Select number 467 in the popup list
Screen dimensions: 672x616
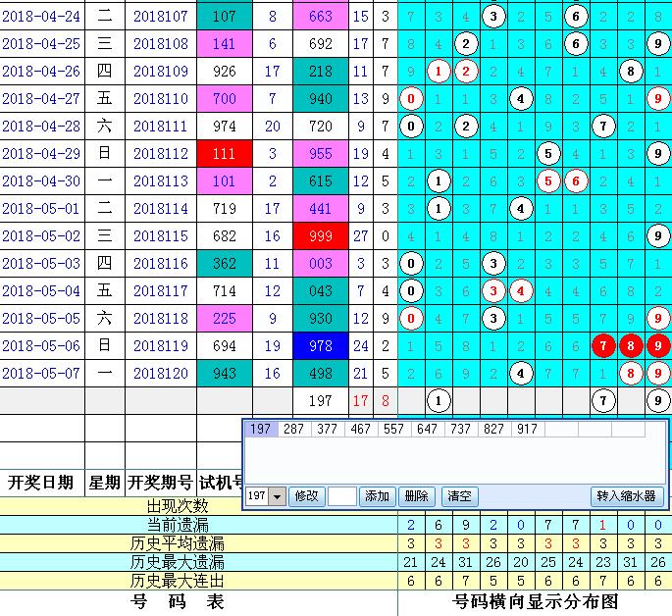click(x=361, y=429)
